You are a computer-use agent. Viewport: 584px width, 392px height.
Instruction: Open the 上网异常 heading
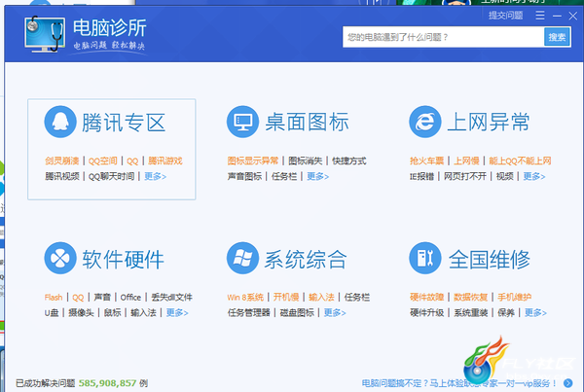coord(489,123)
